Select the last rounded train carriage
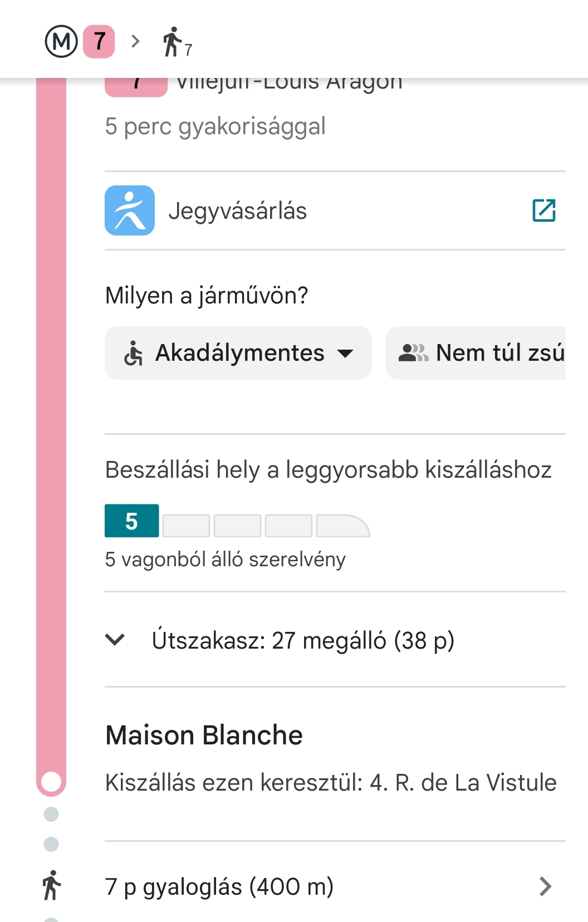 click(342, 526)
